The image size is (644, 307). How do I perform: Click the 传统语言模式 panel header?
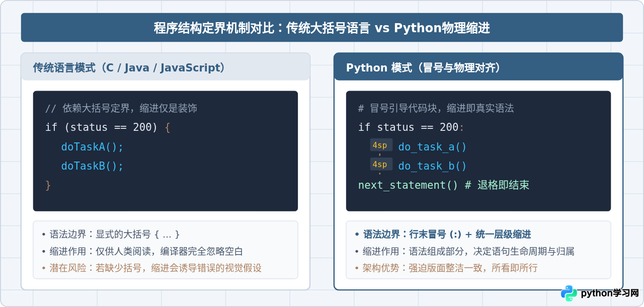(x=166, y=67)
